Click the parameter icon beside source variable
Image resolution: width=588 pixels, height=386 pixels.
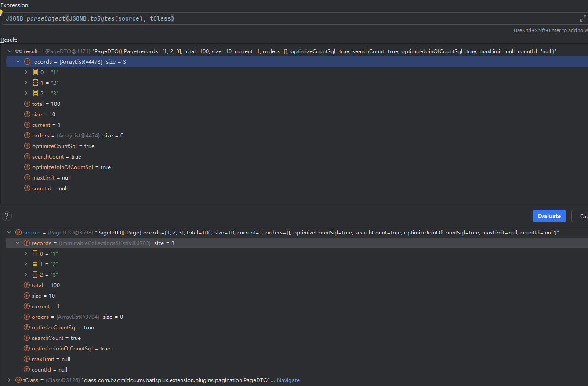pos(18,233)
